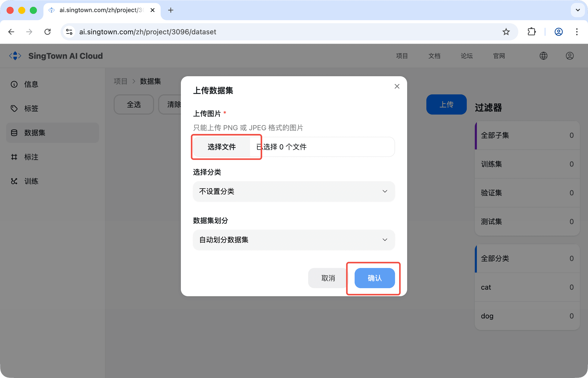Open Chrome profile icon
The height and width of the screenshot is (378, 588).
pos(558,32)
